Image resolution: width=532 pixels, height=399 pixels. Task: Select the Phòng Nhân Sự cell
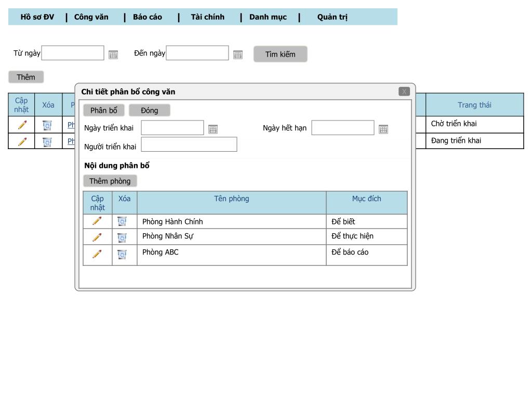point(232,236)
